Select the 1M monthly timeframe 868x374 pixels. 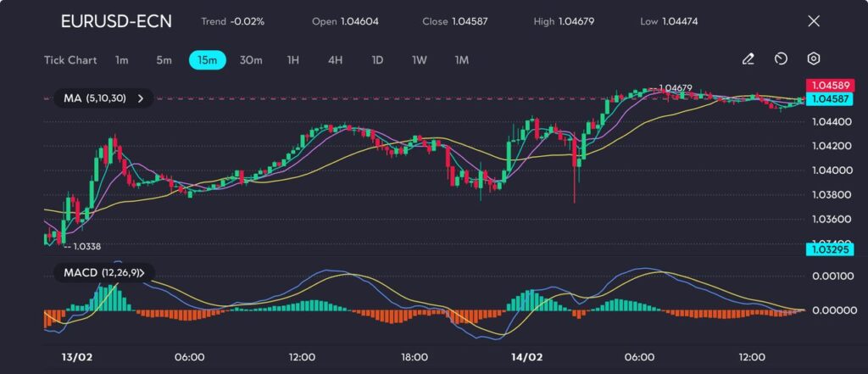(461, 60)
